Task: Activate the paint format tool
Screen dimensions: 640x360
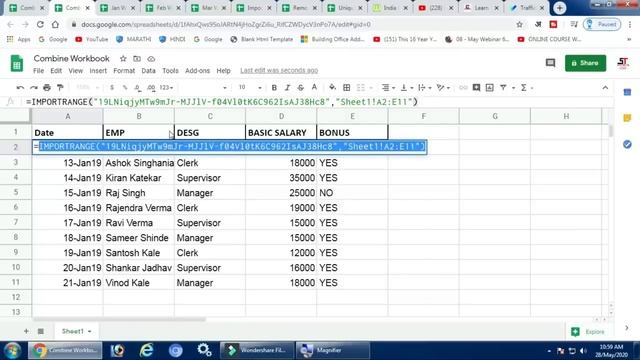Action: coord(60,88)
